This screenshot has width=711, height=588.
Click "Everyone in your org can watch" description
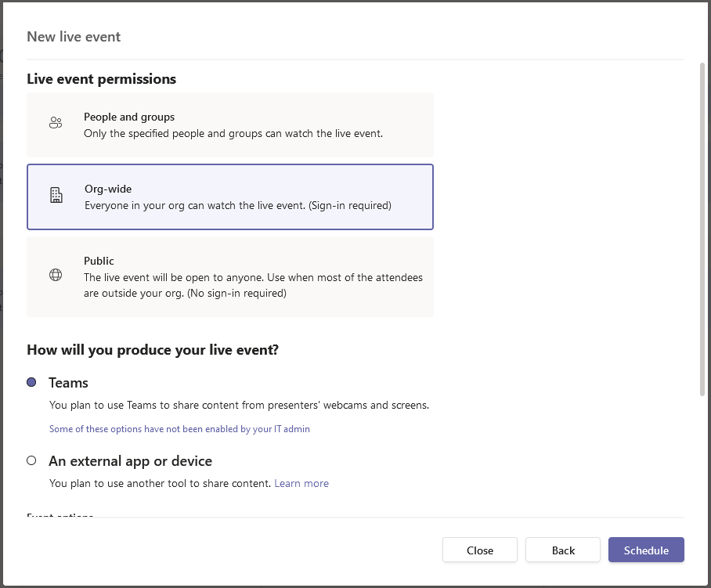click(237, 206)
